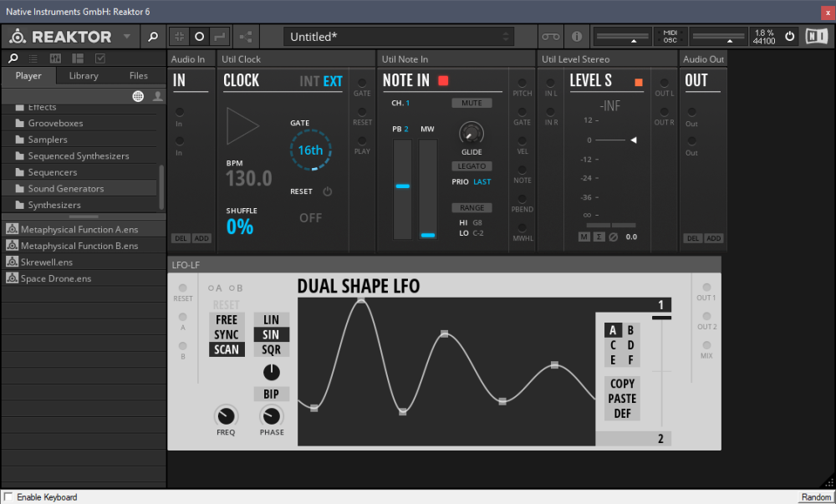Image resolution: width=836 pixels, height=504 pixels.
Task: Open the structure view icon
Action: 246,37
